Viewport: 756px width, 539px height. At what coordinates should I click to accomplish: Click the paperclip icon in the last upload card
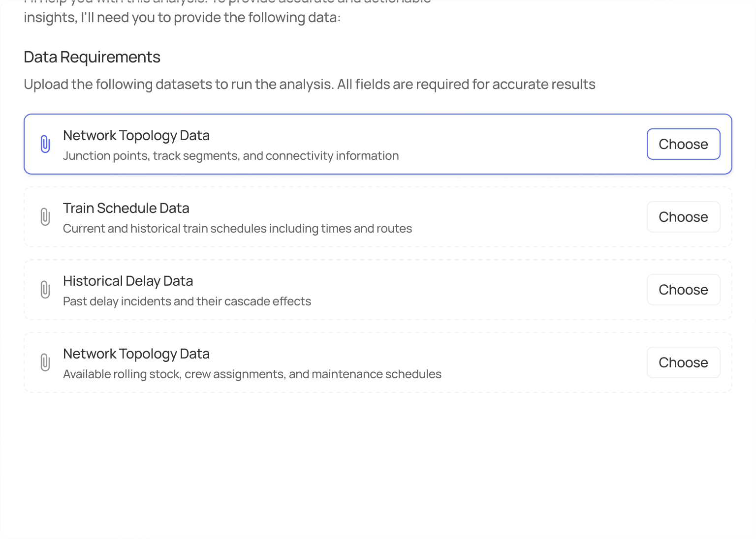(46, 362)
